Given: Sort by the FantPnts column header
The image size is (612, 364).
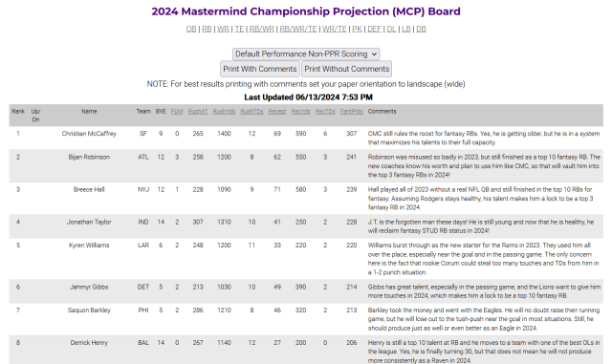Looking at the screenshot, I should 351,112.
